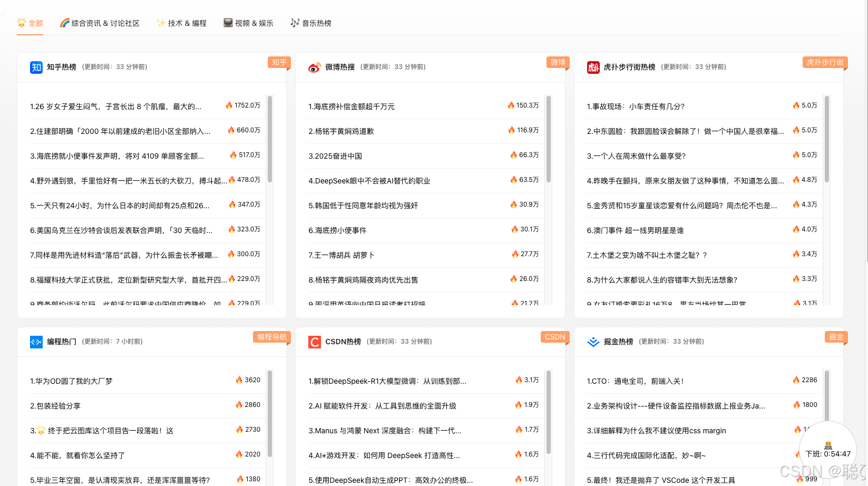The height and width of the screenshot is (486, 868).
Task: Open Hupu item 事故现场：小车责任有几分
Action: [x=636, y=106]
